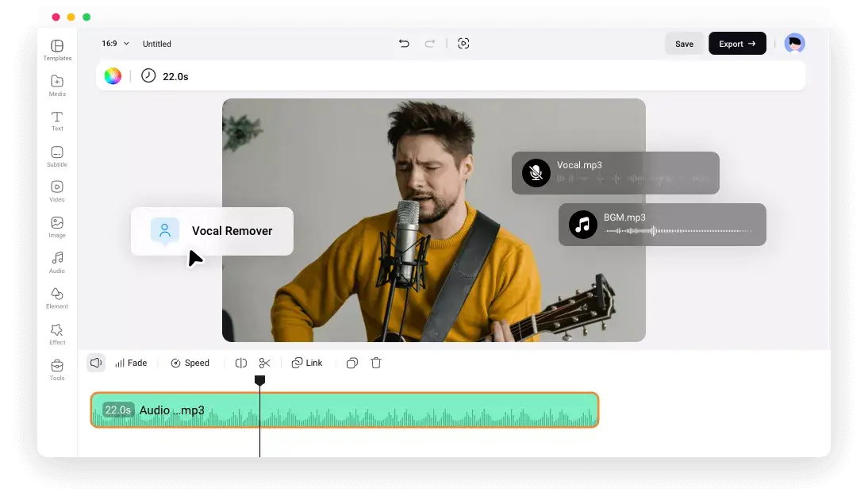The width and height of the screenshot is (868, 504).
Task: Open the Tools panel in the sidebar
Action: [x=57, y=370]
